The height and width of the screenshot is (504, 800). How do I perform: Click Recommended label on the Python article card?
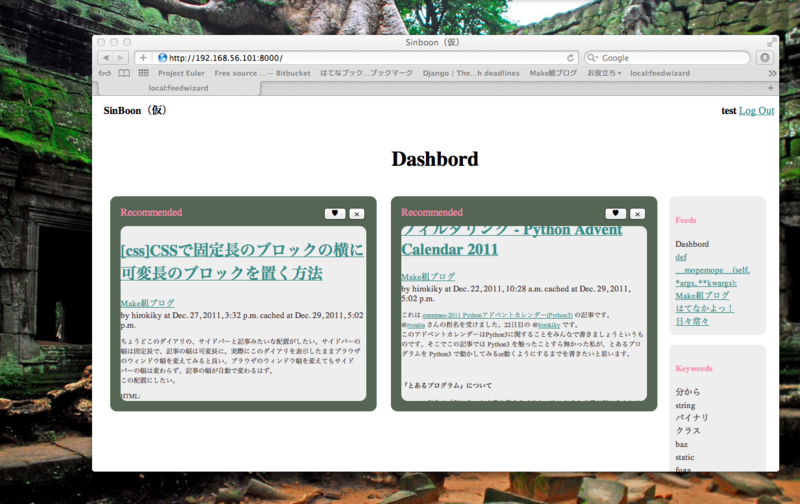click(x=432, y=212)
